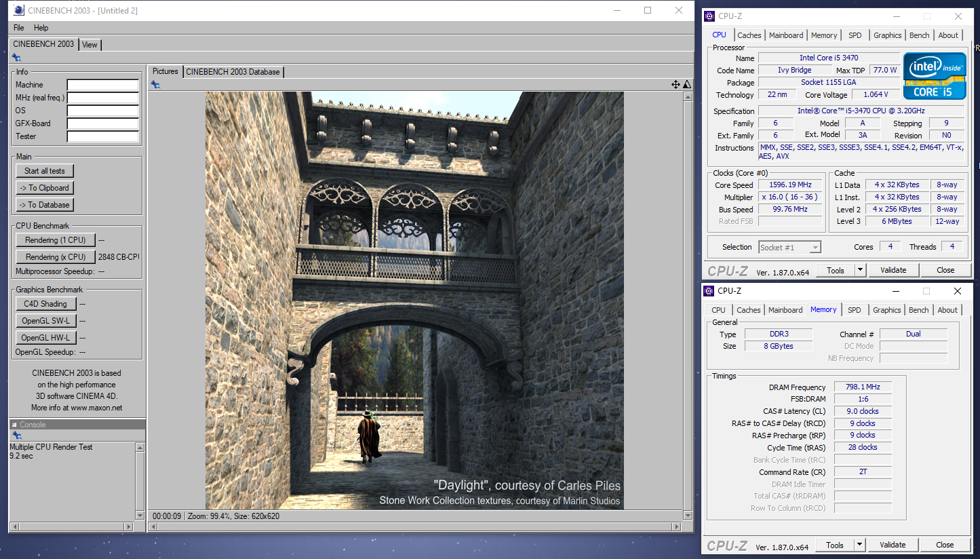
Task: Click the OS input field
Action: [x=103, y=111]
